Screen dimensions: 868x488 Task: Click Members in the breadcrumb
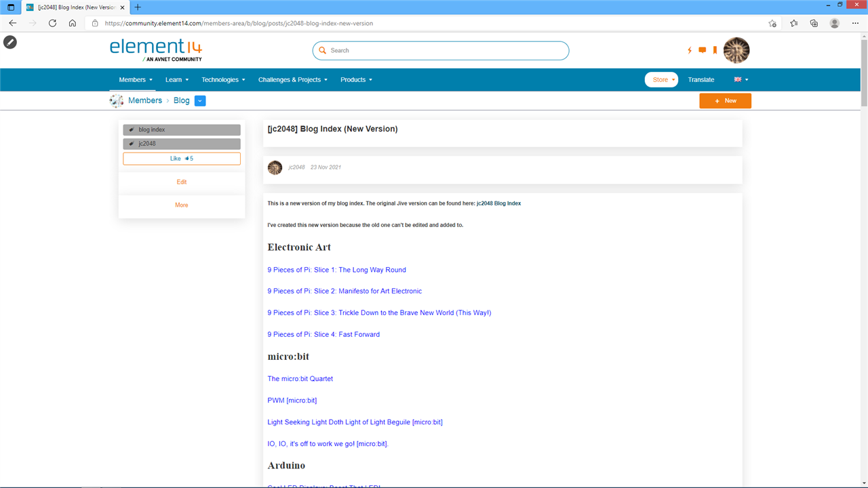[x=145, y=101]
